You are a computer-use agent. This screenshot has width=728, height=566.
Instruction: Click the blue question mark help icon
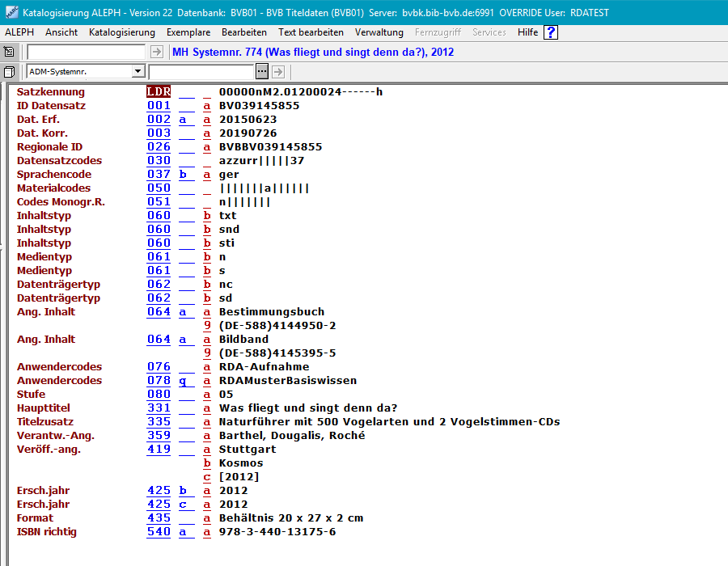pos(551,32)
